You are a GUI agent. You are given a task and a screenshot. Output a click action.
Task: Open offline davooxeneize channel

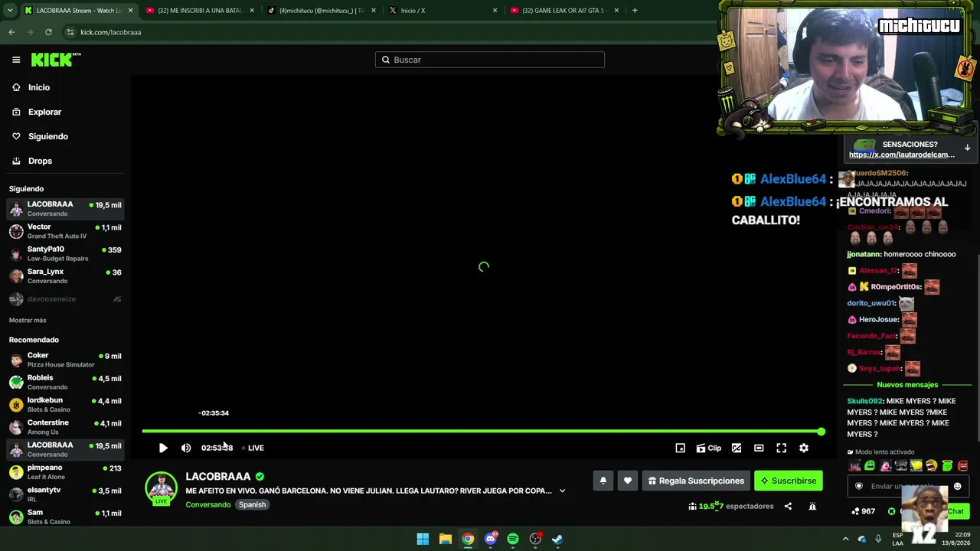click(65, 299)
